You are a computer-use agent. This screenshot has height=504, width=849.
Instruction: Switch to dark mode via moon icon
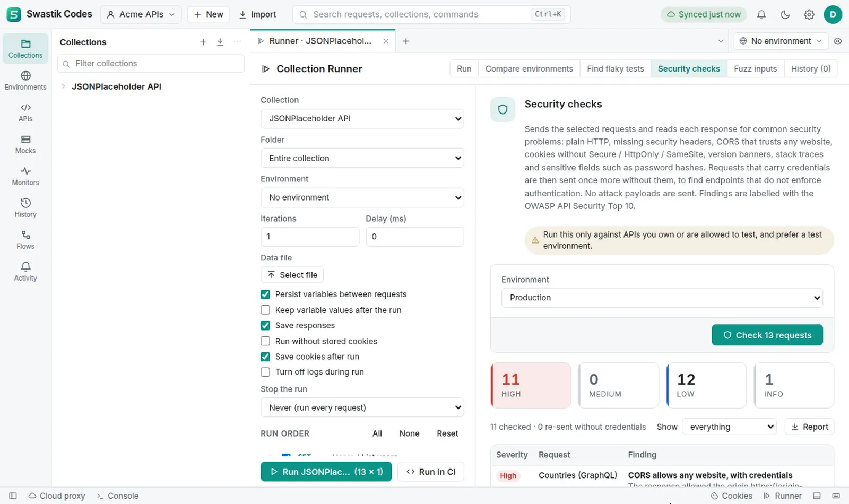[785, 14]
